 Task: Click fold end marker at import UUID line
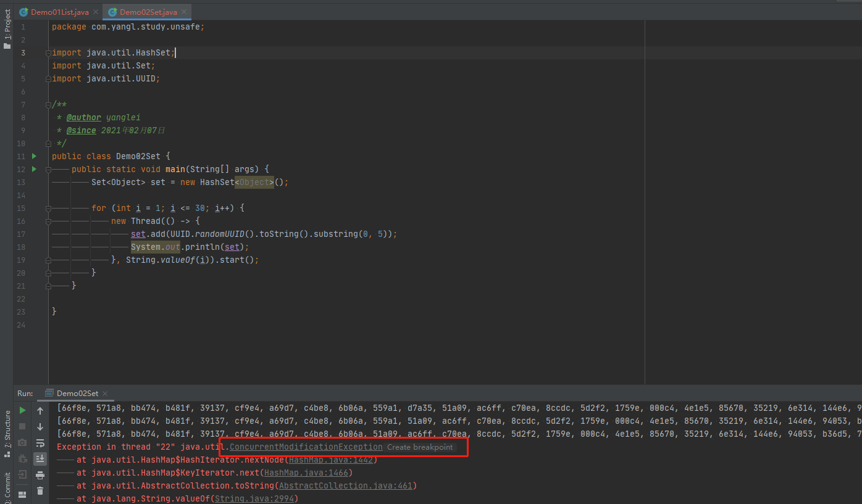pos(48,79)
